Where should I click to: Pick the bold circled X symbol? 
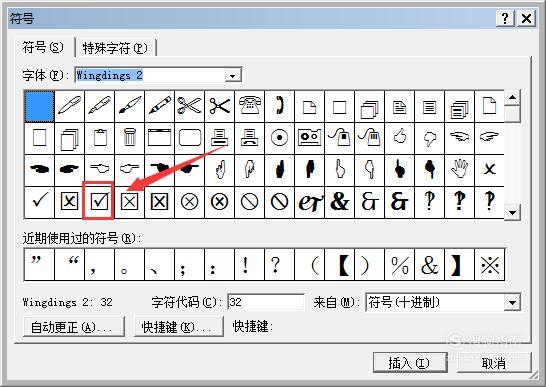click(220, 201)
